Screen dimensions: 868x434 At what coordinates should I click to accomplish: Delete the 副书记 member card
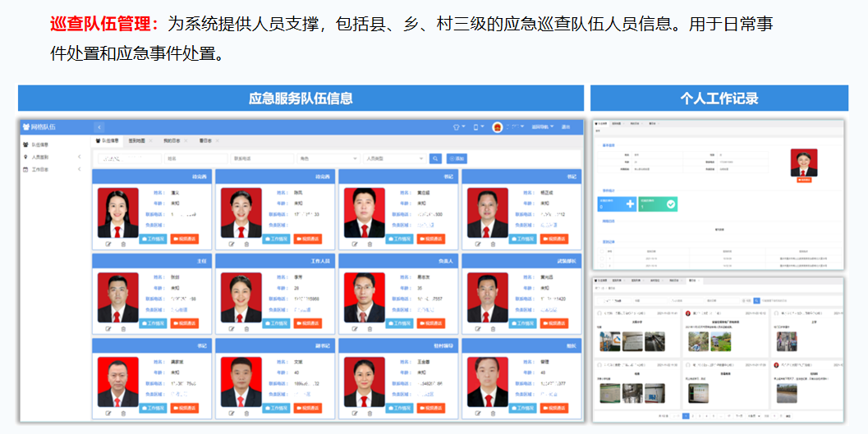point(246,413)
